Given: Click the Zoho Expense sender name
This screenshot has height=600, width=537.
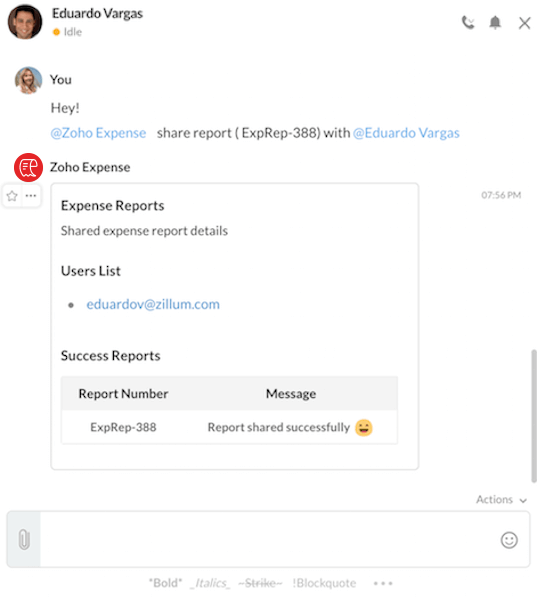Looking at the screenshot, I should click(90, 167).
